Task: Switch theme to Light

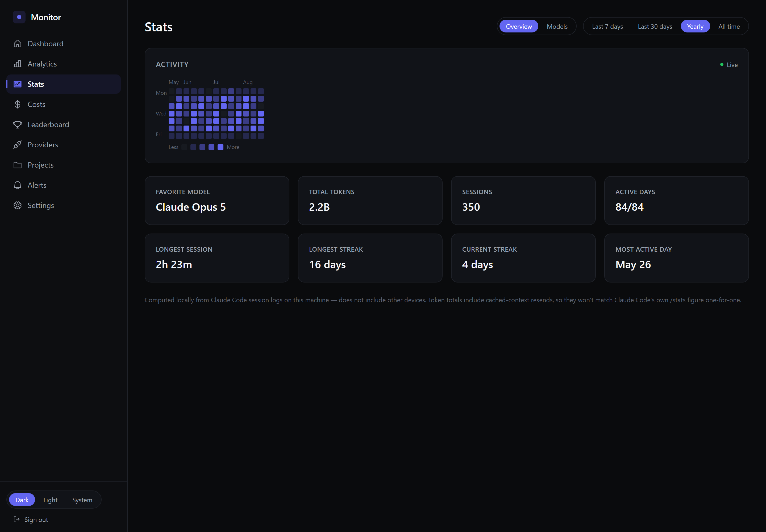Action: click(50, 500)
